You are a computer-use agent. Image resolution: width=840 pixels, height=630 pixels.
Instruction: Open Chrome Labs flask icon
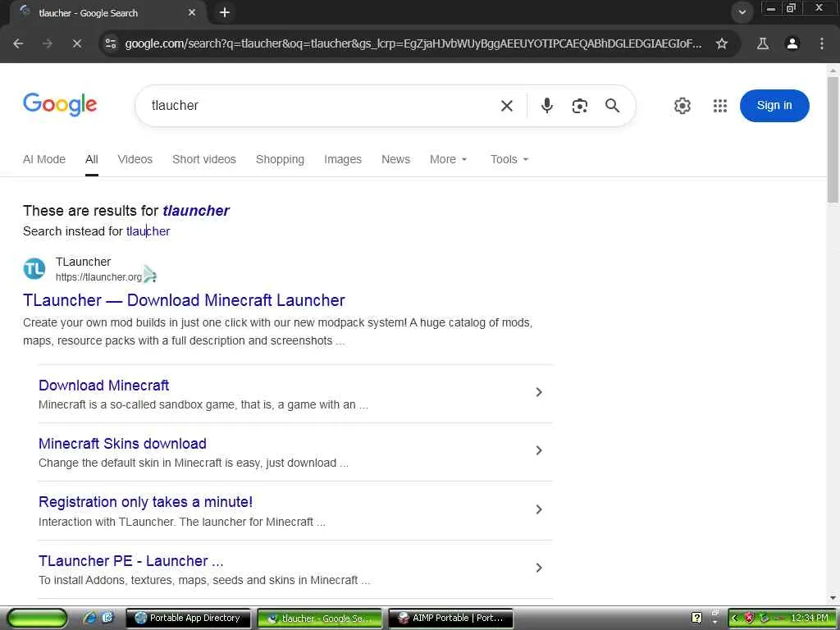point(762,43)
